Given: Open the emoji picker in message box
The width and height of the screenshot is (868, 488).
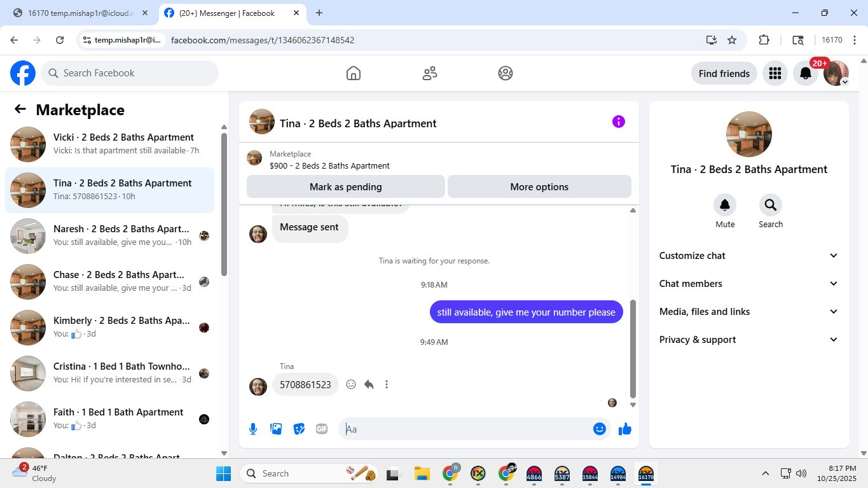Looking at the screenshot, I should click(x=599, y=429).
